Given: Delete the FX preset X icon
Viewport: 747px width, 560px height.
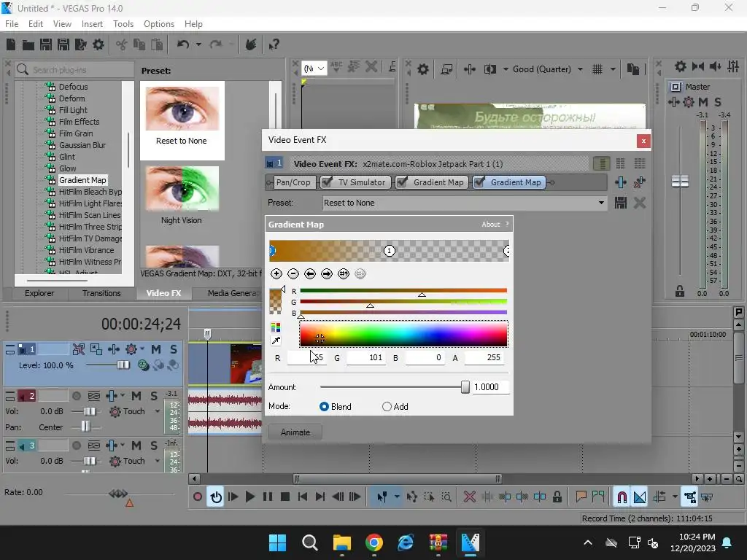Looking at the screenshot, I should [x=640, y=203].
